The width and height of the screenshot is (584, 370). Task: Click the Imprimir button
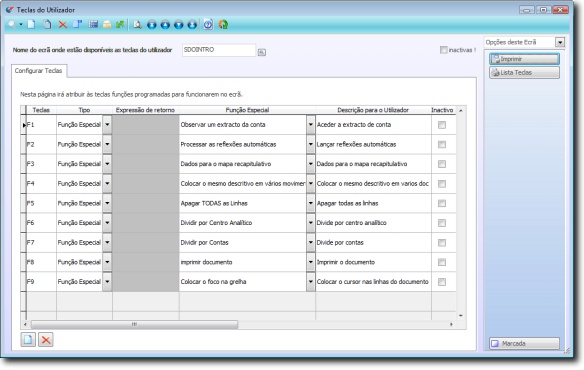524,59
